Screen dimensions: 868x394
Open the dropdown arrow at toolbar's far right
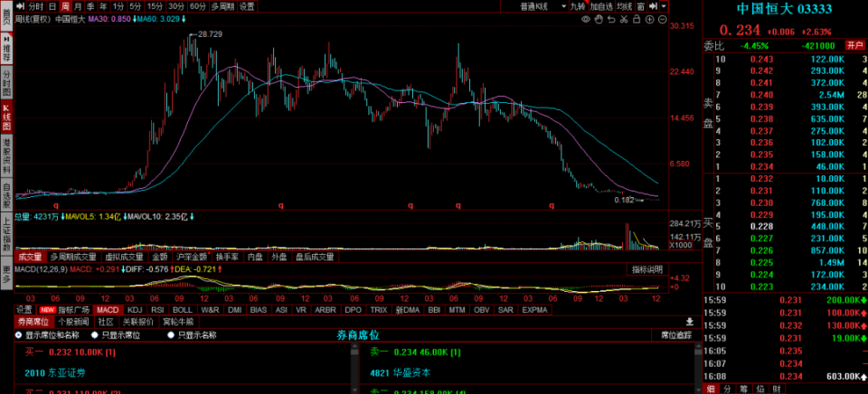pyautogui.click(x=664, y=6)
